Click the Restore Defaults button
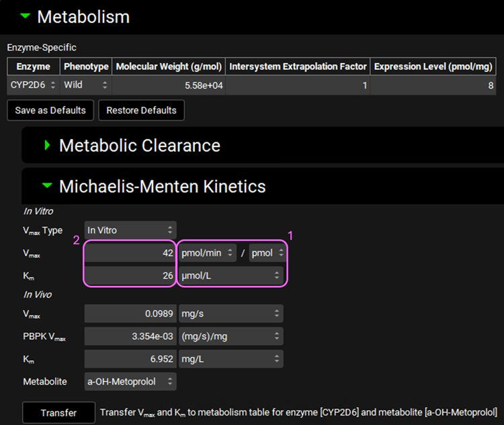 coord(141,110)
